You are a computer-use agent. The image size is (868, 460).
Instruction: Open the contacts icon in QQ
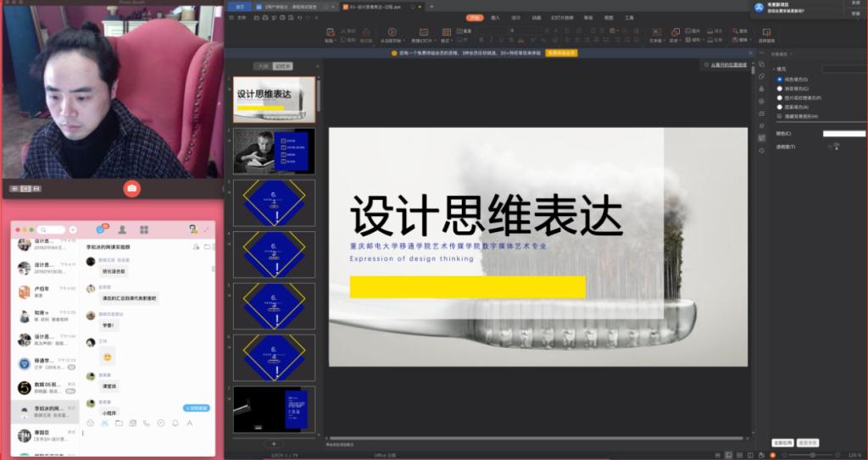click(x=122, y=230)
